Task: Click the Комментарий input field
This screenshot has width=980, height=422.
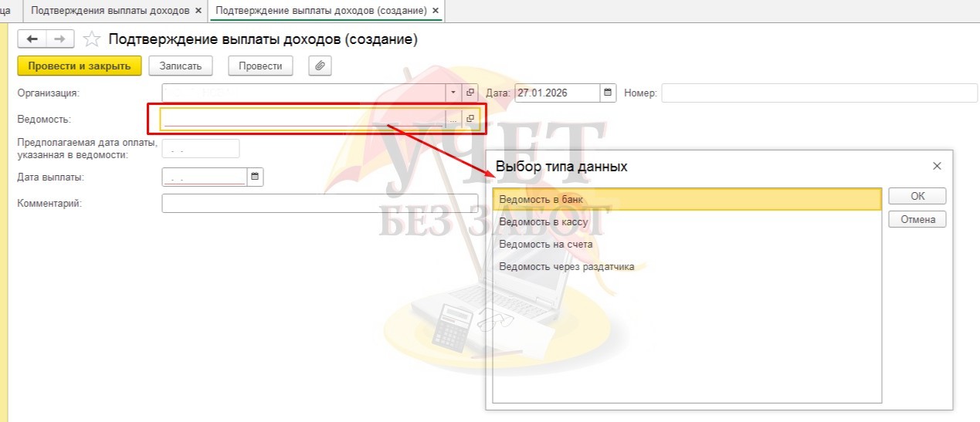Action: tap(320, 203)
